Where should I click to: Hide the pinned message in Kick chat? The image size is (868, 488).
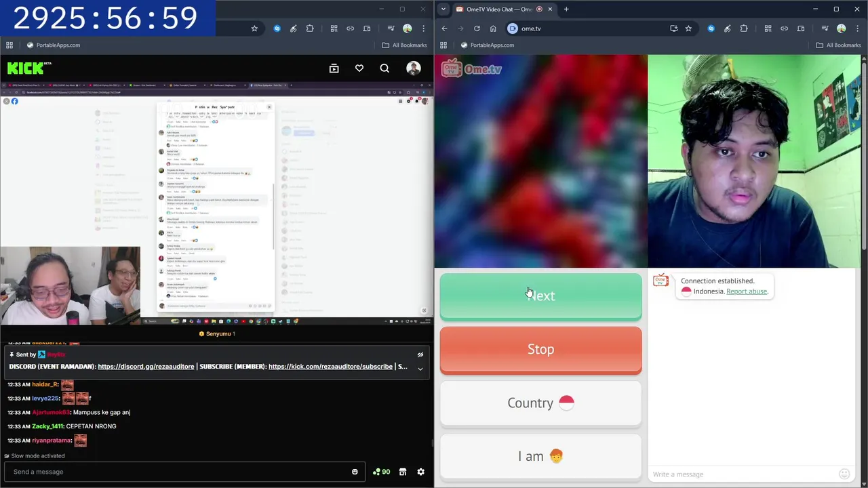[420, 354]
